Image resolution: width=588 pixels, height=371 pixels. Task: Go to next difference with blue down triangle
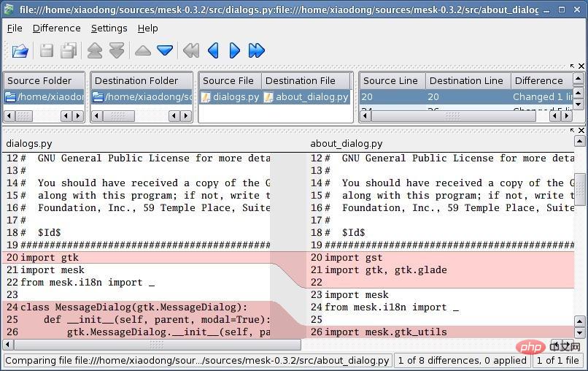(165, 50)
